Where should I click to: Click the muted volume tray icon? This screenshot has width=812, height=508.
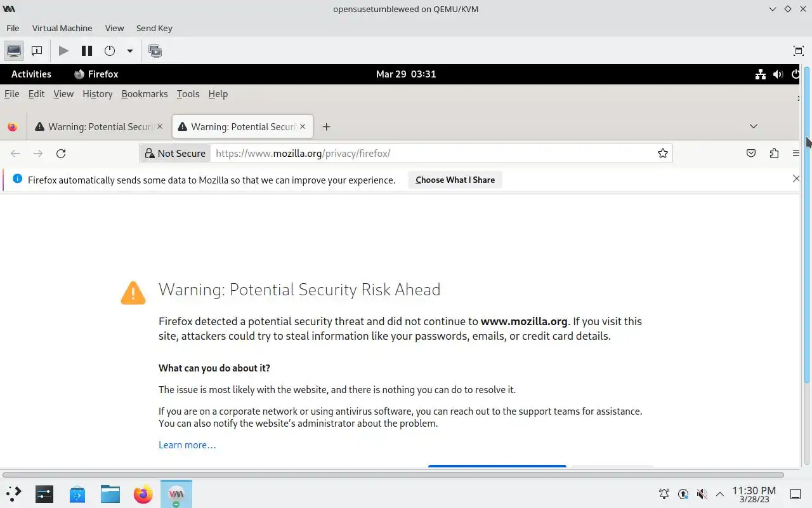point(702,494)
